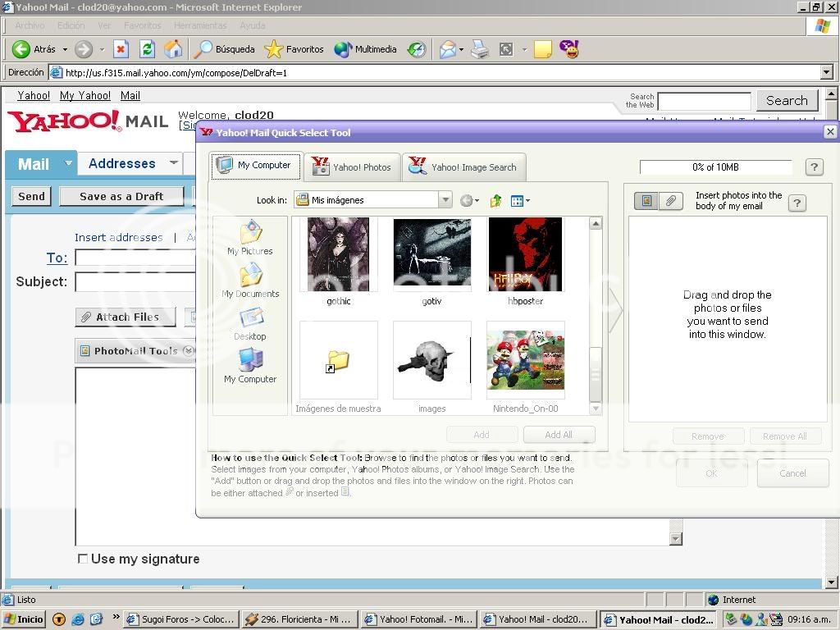Expand the Mail tab dropdown arrow
This screenshot has width=840, height=630.
[68, 163]
